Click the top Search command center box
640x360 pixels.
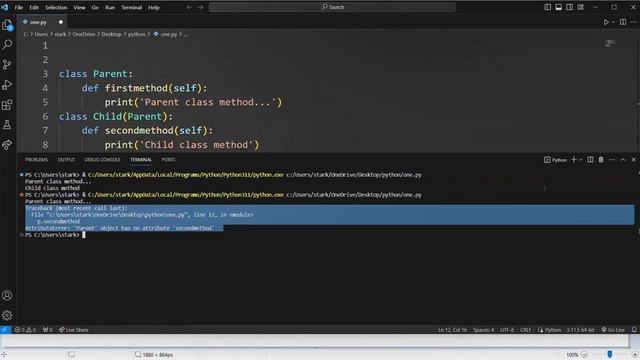[x=332, y=7]
